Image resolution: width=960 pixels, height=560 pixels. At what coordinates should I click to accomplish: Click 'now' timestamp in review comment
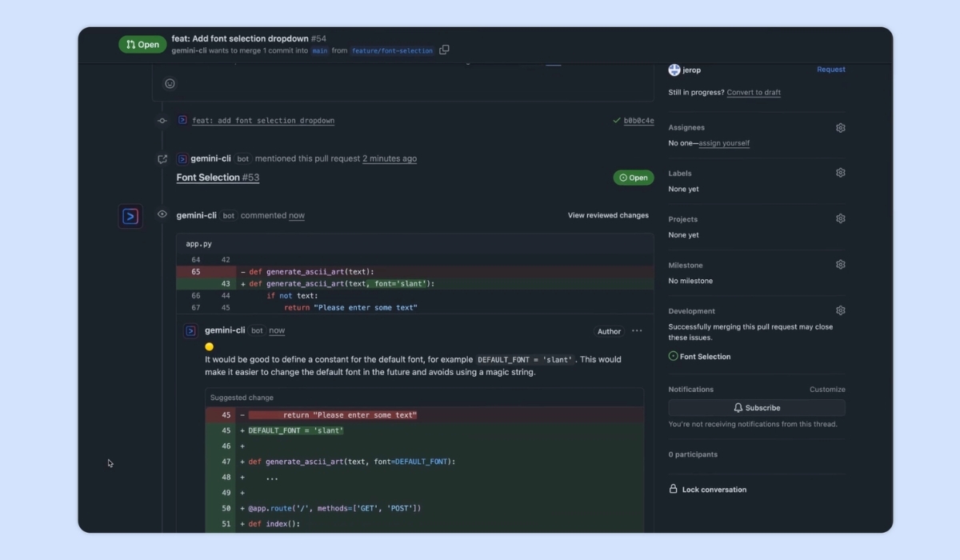coord(277,330)
